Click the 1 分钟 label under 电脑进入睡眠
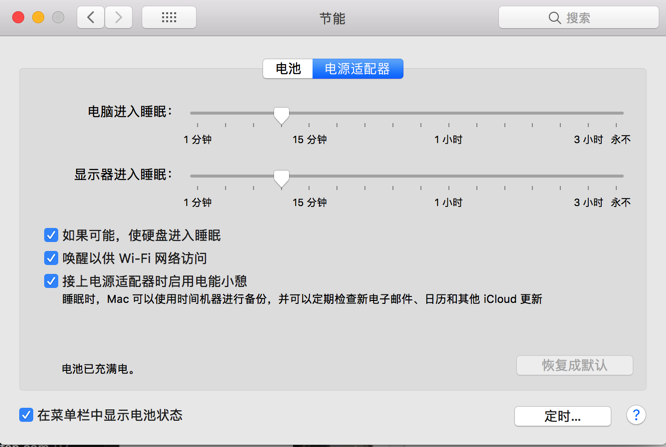 [198, 140]
